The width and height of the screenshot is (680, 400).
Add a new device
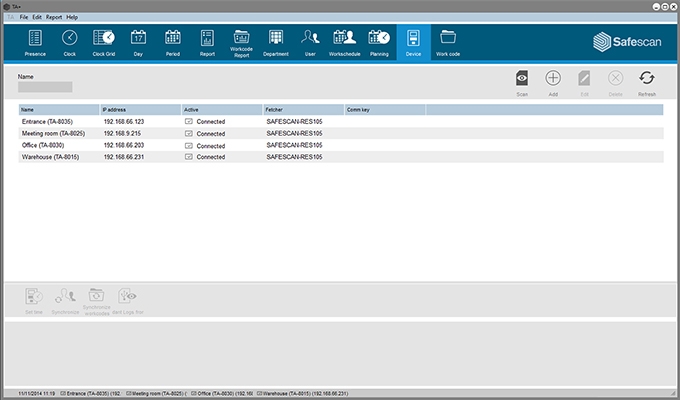pos(552,81)
